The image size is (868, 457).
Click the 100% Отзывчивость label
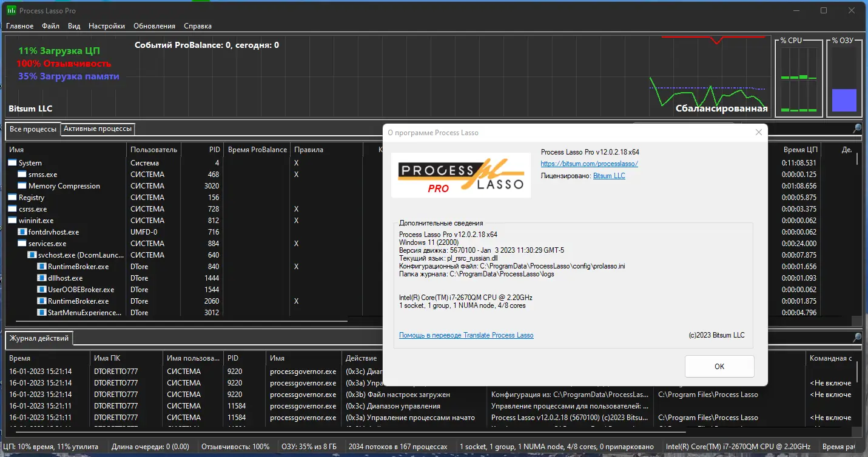point(64,63)
